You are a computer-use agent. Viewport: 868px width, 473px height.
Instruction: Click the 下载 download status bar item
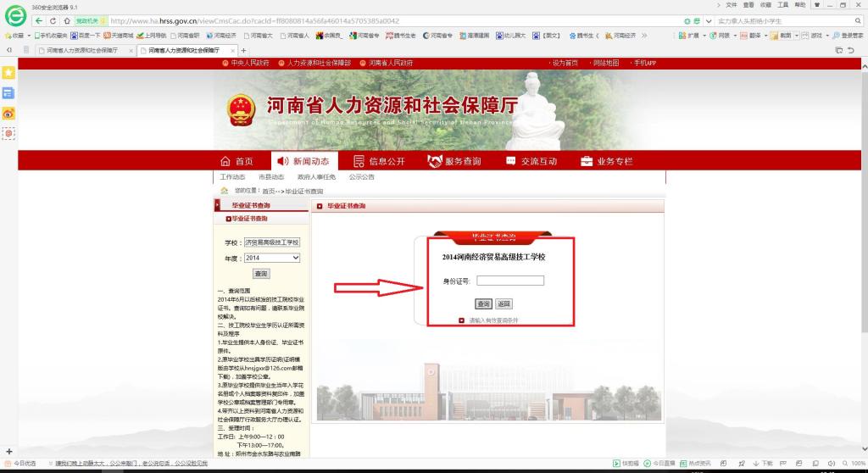pos(763,463)
